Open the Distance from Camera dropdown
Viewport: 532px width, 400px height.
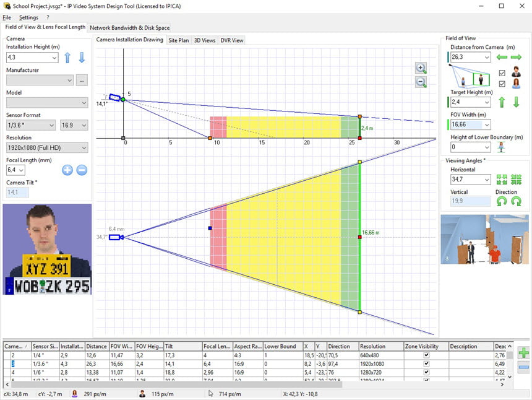click(x=487, y=57)
